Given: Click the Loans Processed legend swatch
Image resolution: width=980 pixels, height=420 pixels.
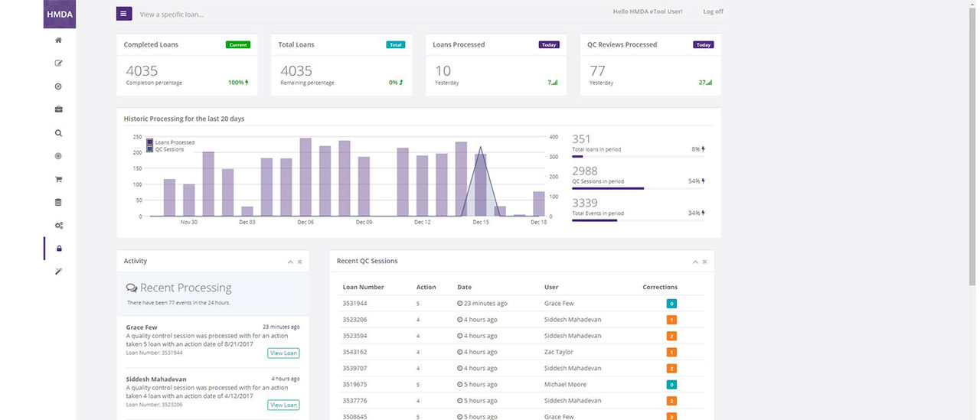Looking at the screenshot, I should [x=150, y=142].
